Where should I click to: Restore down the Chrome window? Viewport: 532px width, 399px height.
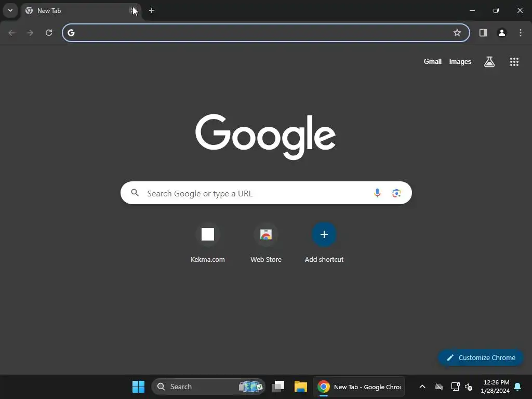(x=496, y=10)
